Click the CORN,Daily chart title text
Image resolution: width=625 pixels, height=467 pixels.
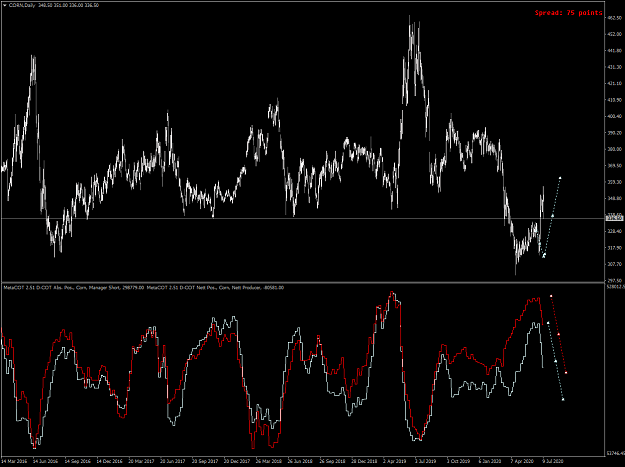[22, 6]
